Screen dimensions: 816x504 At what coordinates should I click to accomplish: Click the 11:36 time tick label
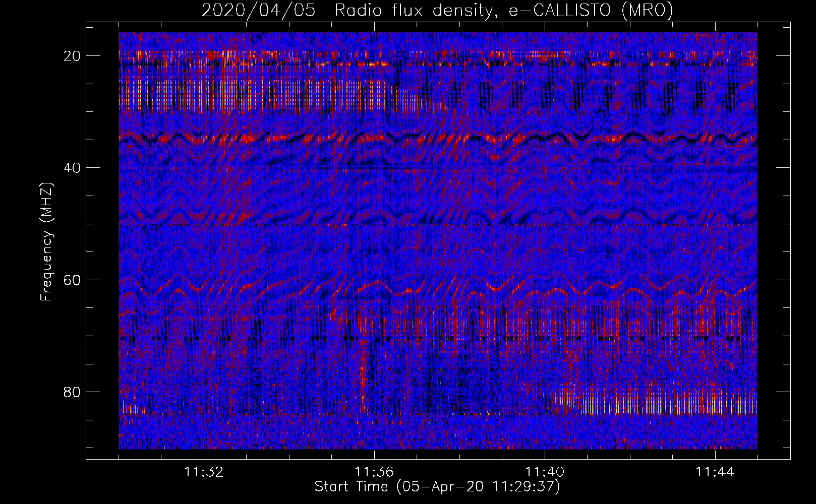coord(374,472)
